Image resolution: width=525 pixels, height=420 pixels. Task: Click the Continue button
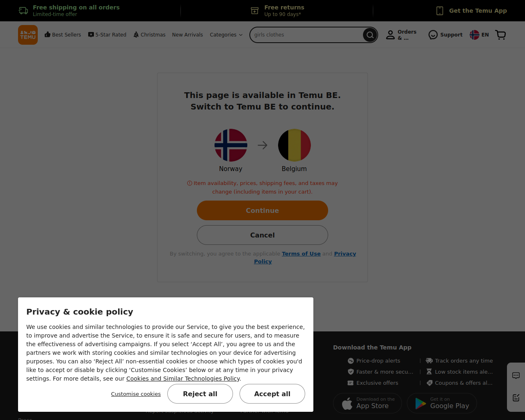pos(262,210)
